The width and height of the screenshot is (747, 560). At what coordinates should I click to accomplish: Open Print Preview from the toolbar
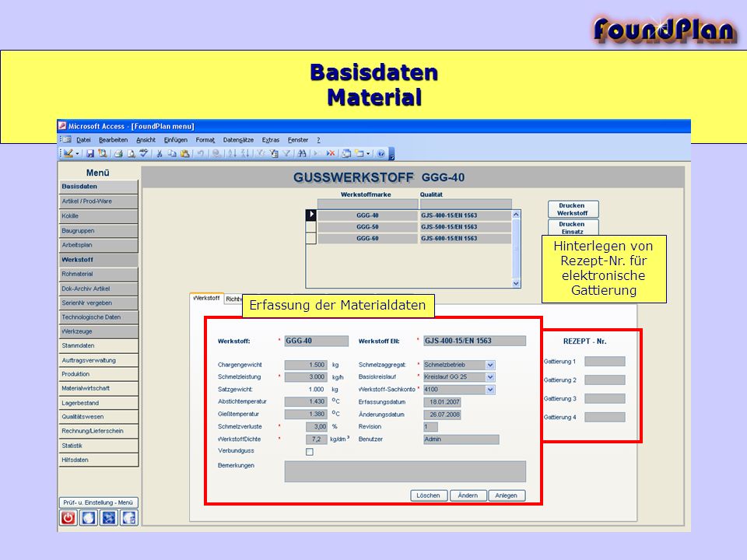(x=131, y=153)
